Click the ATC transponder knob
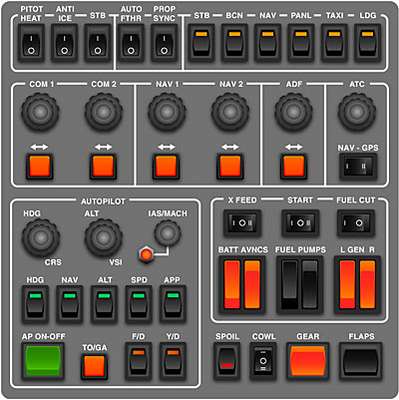The height and width of the screenshot is (400, 399). pos(357,112)
